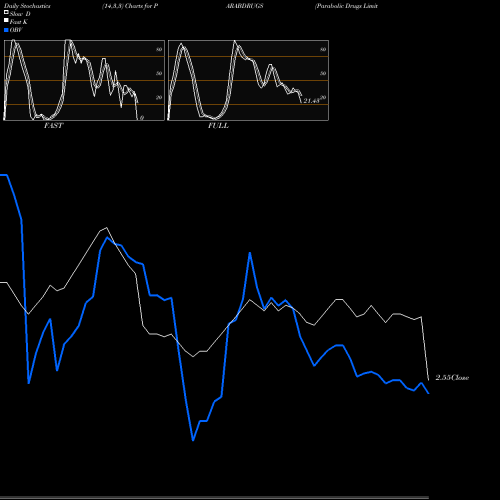
Task: Click the 'Daily Stochastics' title text
Action: pyautogui.click(x=27, y=6)
